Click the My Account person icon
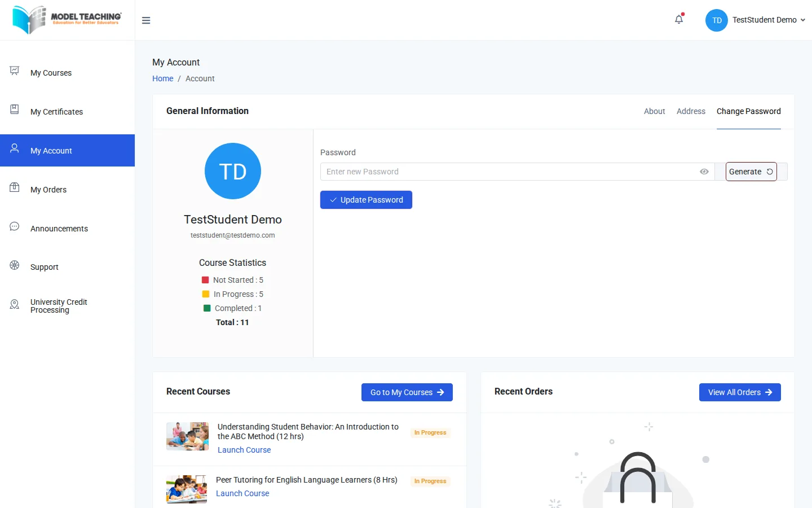Viewport: 812px width, 508px height. click(15, 148)
